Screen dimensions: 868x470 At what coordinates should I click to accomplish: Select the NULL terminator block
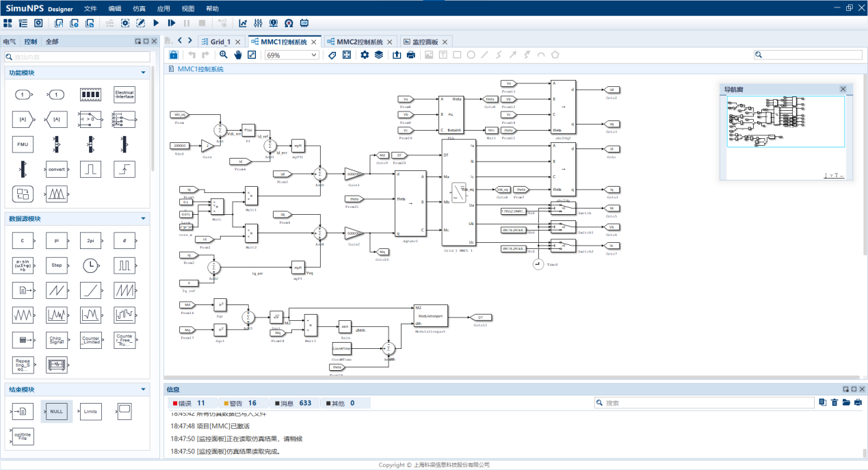click(57, 411)
